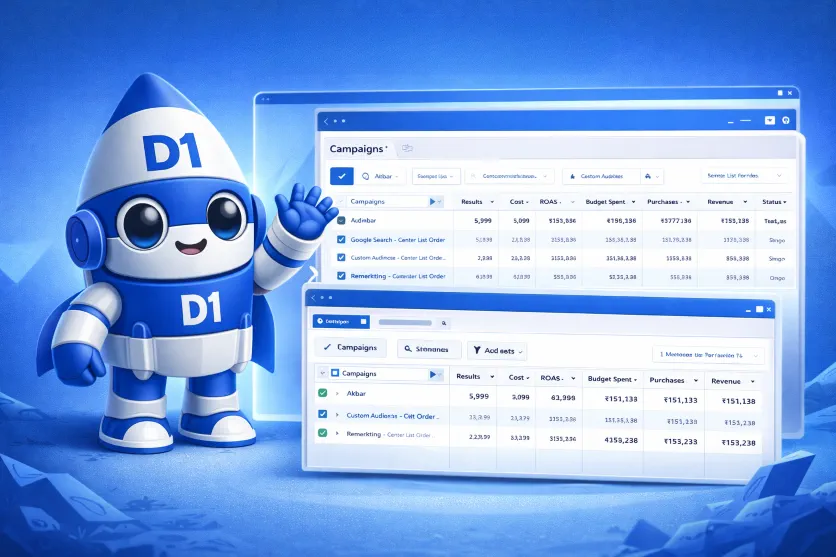Open the Results column dropdown in the lower table
Image resolution: width=836 pixels, height=557 pixels.
click(x=492, y=377)
